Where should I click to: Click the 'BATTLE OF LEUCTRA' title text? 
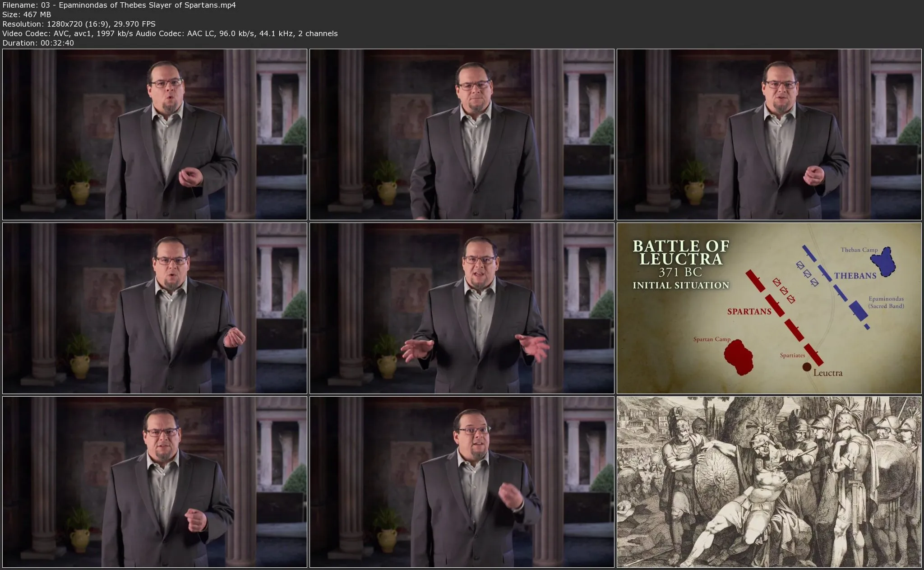click(681, 252)
